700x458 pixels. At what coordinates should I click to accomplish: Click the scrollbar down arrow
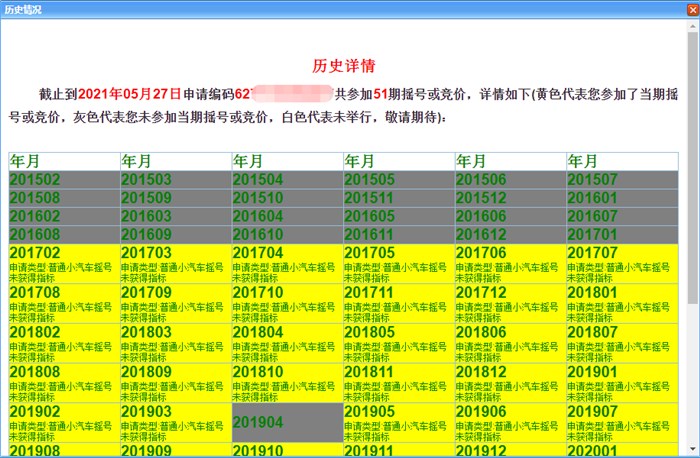692,450
